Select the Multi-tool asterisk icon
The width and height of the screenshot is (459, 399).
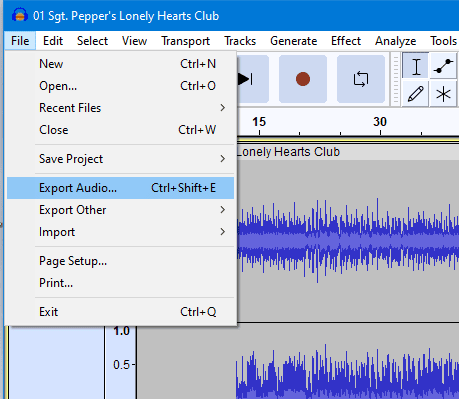(443, 94)
